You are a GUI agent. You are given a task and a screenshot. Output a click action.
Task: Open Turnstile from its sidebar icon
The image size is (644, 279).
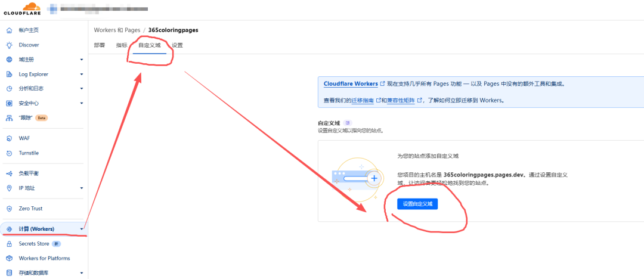pyautogui.click(x=9, y=153)
